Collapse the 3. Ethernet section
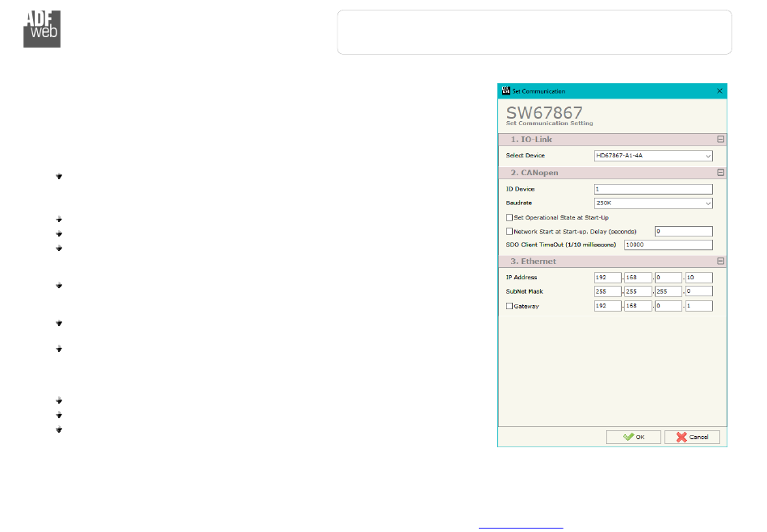Image resolution: width=767 pixels, height=532 pixels. click(x=720, y=261)
